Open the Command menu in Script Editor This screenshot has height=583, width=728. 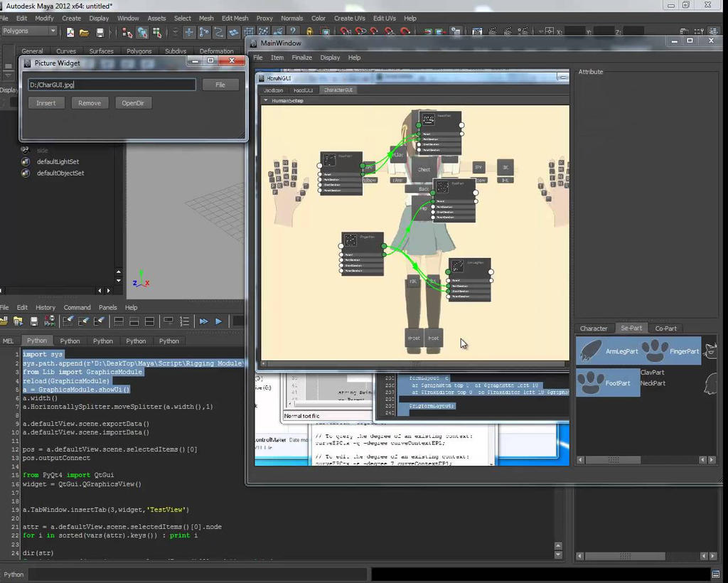(x=77, y=307)
